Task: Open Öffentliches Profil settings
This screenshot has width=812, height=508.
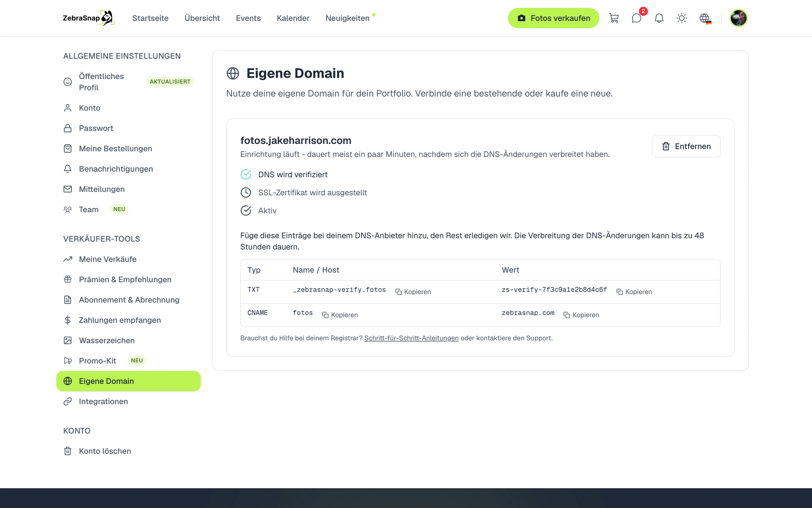Action: pyautogui.click(x=129, y=82)
